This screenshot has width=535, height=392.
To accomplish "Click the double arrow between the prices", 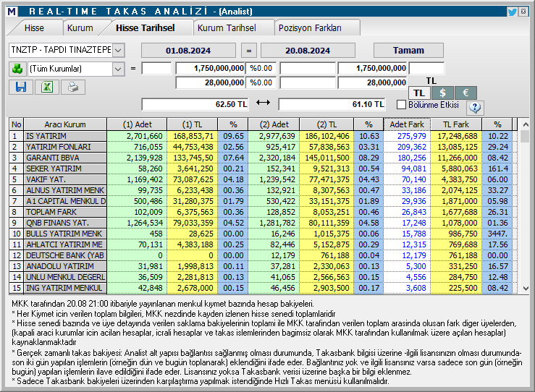I will [263, 103].
